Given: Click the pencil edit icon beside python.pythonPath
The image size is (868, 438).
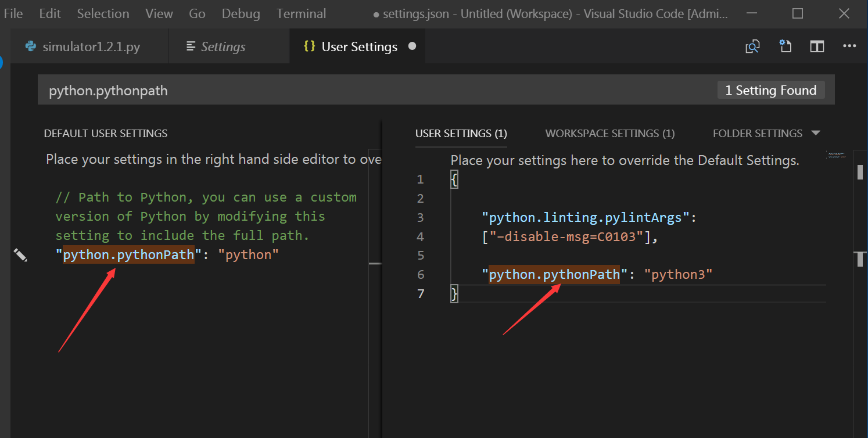Looking at the screenshot, I should coord(21,254).
